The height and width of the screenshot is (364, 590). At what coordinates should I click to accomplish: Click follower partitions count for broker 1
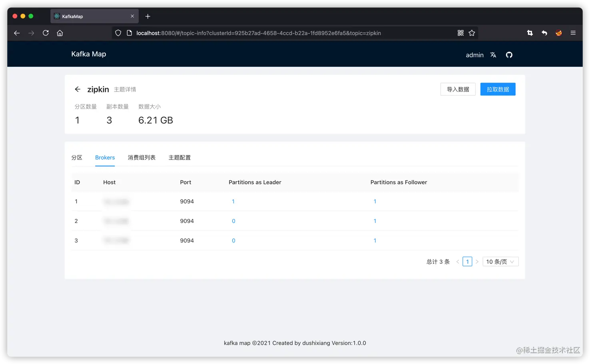375,201
